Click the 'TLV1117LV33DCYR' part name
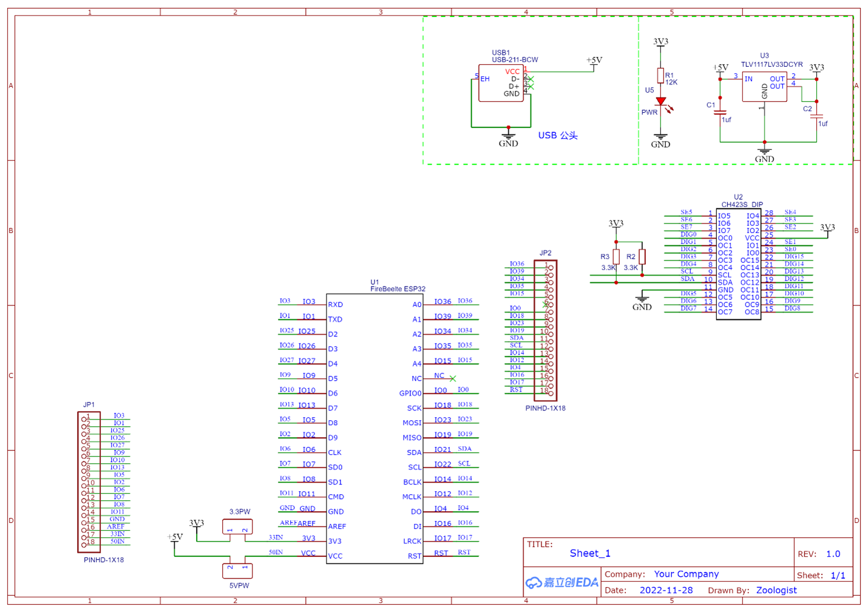This screenshot has height=612, width=868. pos(771,64)
